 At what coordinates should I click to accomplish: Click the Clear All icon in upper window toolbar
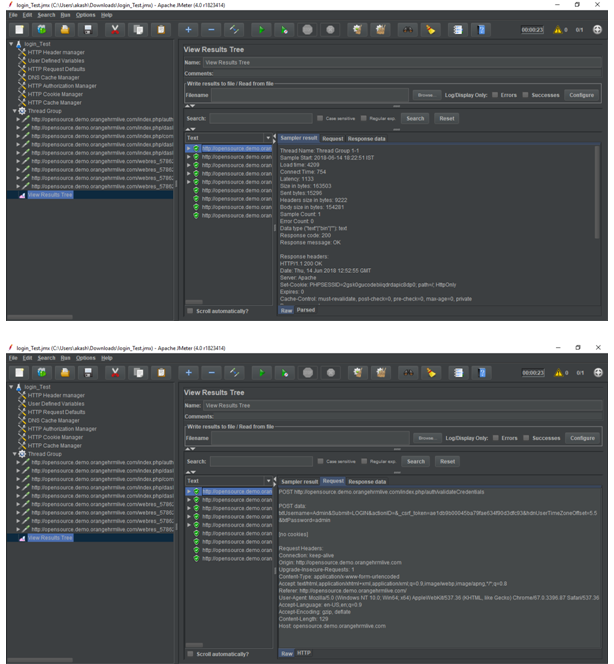pyautogui.click(x=381, y=30)
